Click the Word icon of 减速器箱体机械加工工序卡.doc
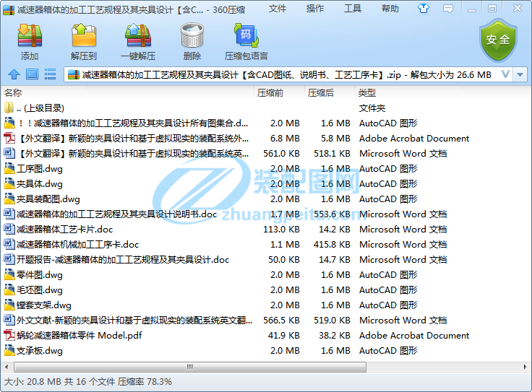 click(9, 244)
